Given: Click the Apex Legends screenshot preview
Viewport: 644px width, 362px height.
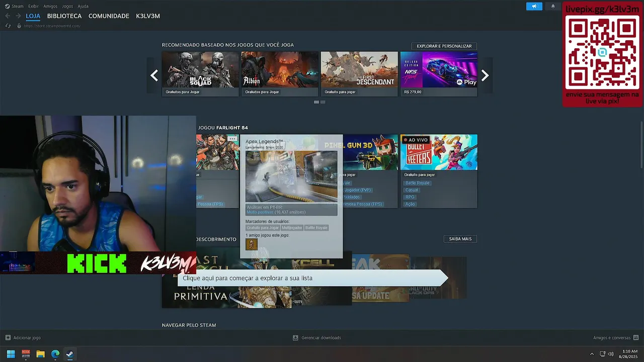Looking at the screenshot, I should pos(291,176).
